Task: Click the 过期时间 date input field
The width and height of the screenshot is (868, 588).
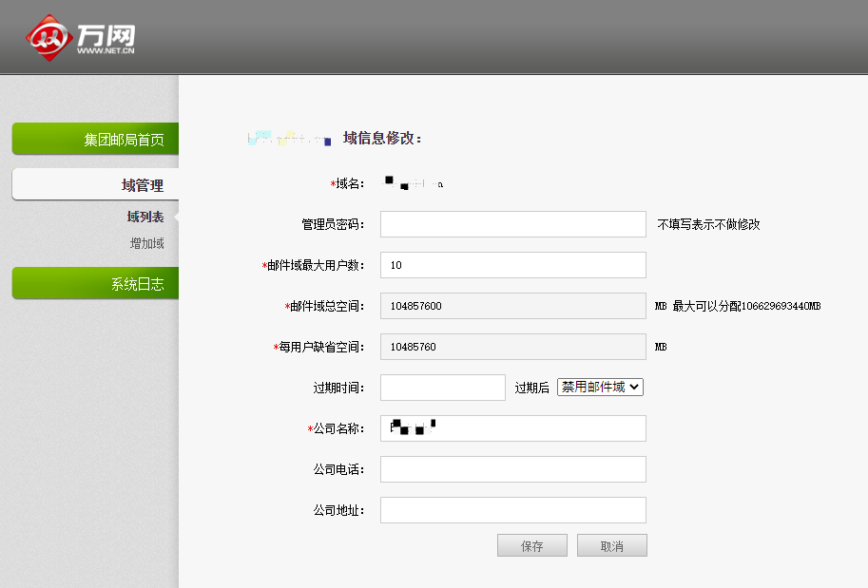Action: [442, 387]
